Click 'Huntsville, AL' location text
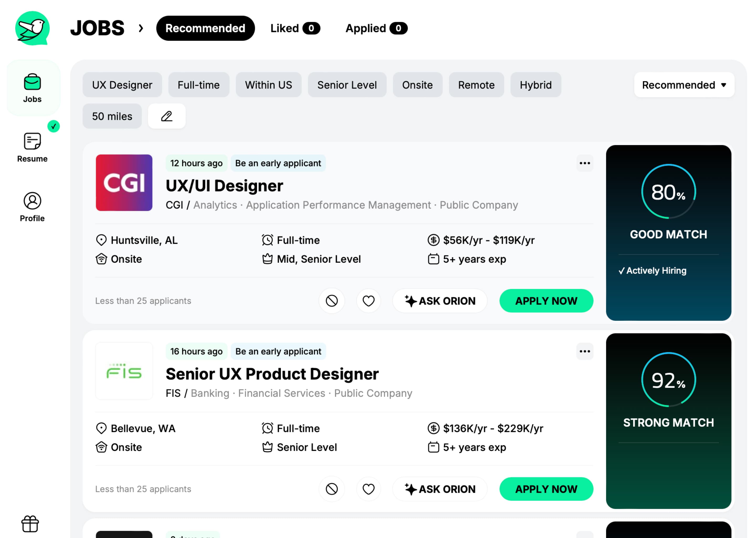 [144, 240]
